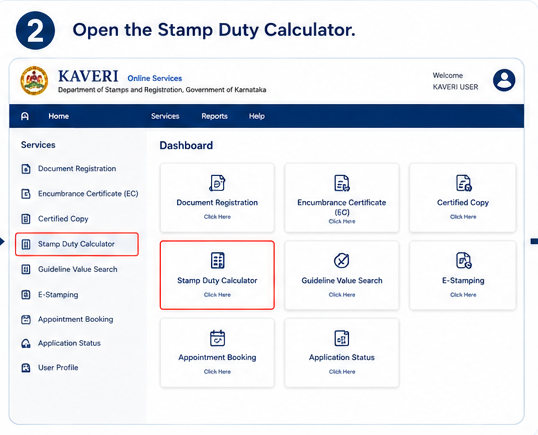Click E-Stamping dashboard card icon
This screenshot has width=538, height=435.
click(464, 260)
